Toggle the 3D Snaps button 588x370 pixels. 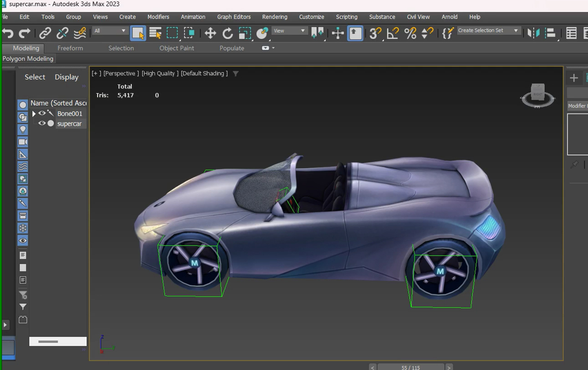[375, 33]
